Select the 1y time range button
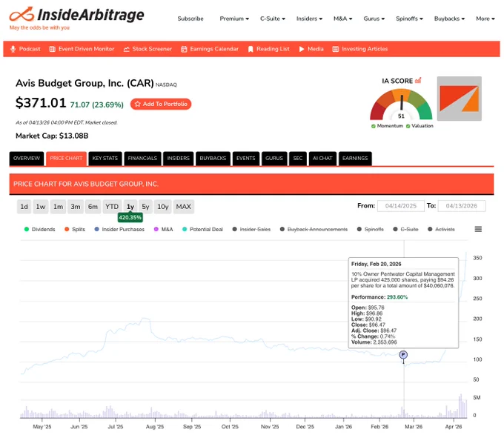 tap(130, 207)
